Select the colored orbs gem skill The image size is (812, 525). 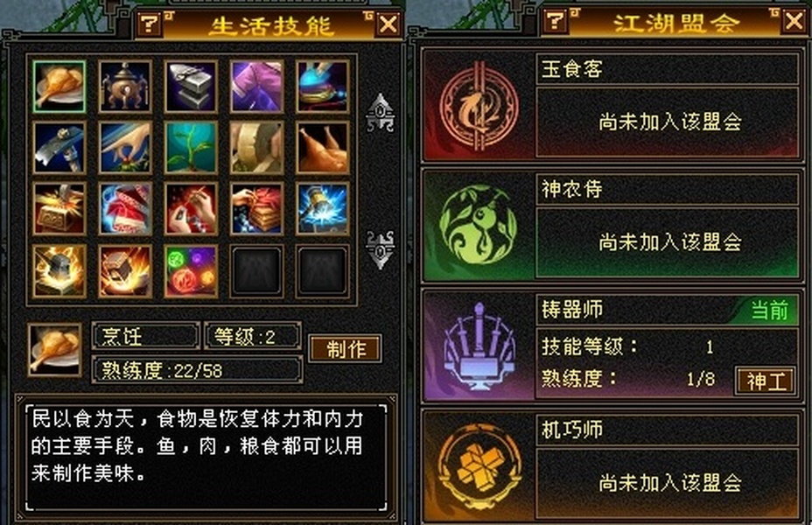(191, 271)
